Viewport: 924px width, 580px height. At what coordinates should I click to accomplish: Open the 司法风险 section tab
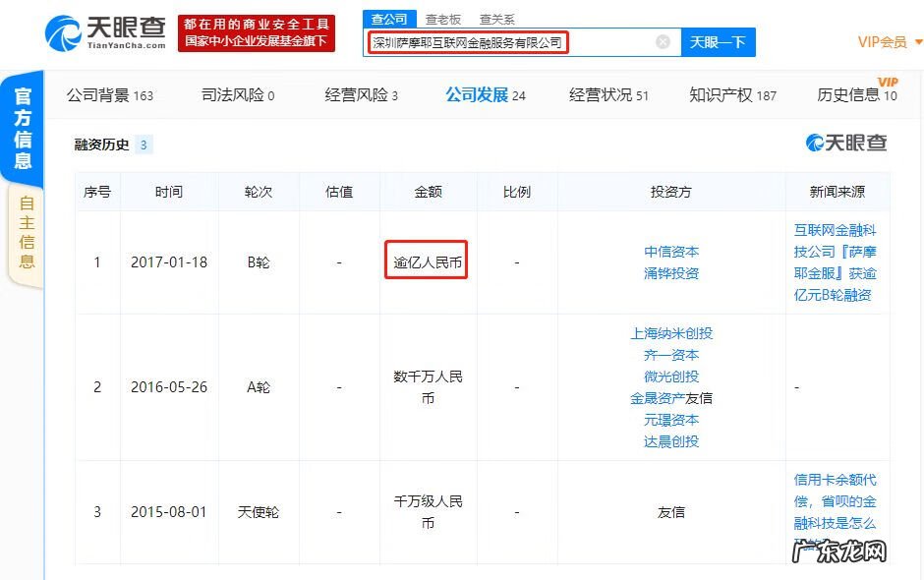(235, 94)
